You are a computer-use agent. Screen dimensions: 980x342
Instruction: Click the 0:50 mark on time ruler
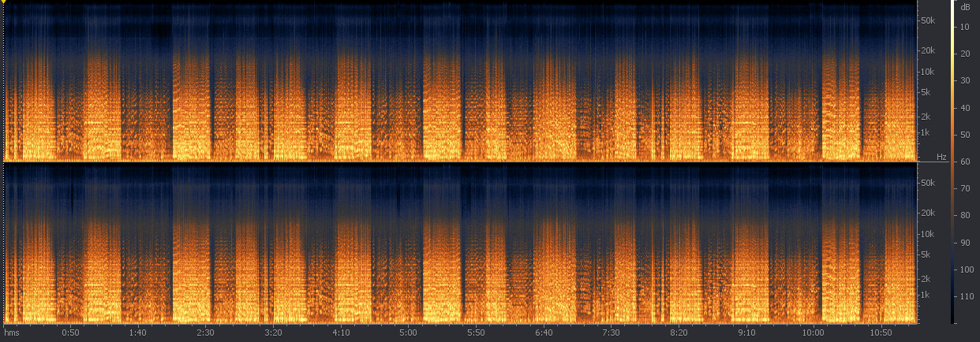(70, 333)
